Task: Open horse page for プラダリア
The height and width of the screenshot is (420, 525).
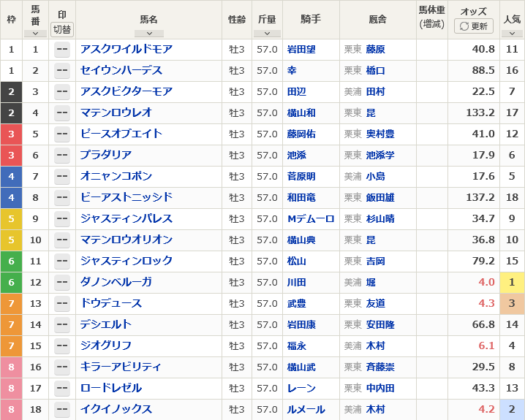Action: tap(106, 155)
